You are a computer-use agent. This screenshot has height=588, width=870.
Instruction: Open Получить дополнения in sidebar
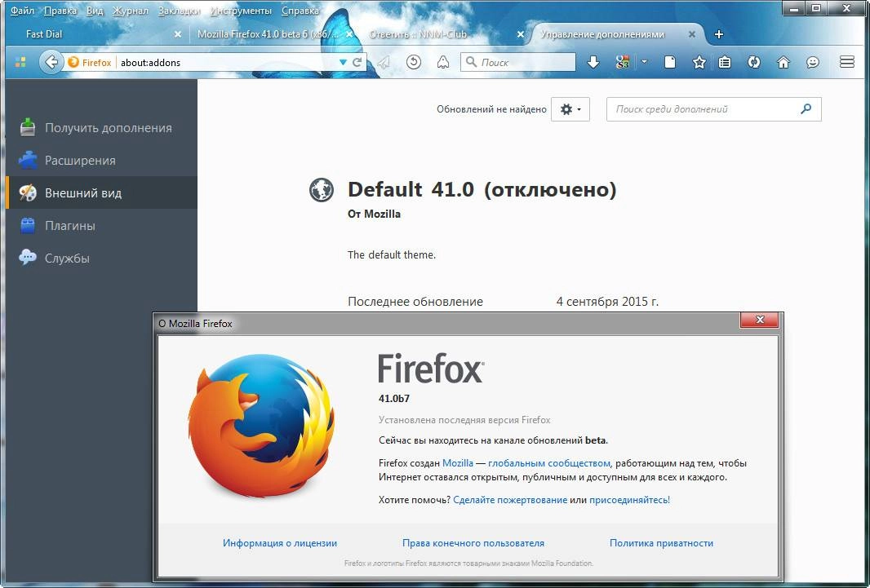101,127
